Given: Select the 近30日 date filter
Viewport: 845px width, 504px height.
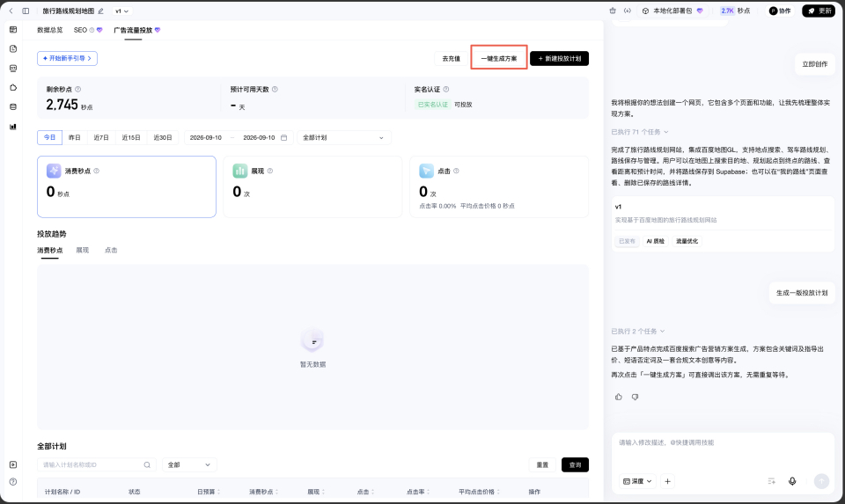Looking at the screenshot, I should coord(163,137).
